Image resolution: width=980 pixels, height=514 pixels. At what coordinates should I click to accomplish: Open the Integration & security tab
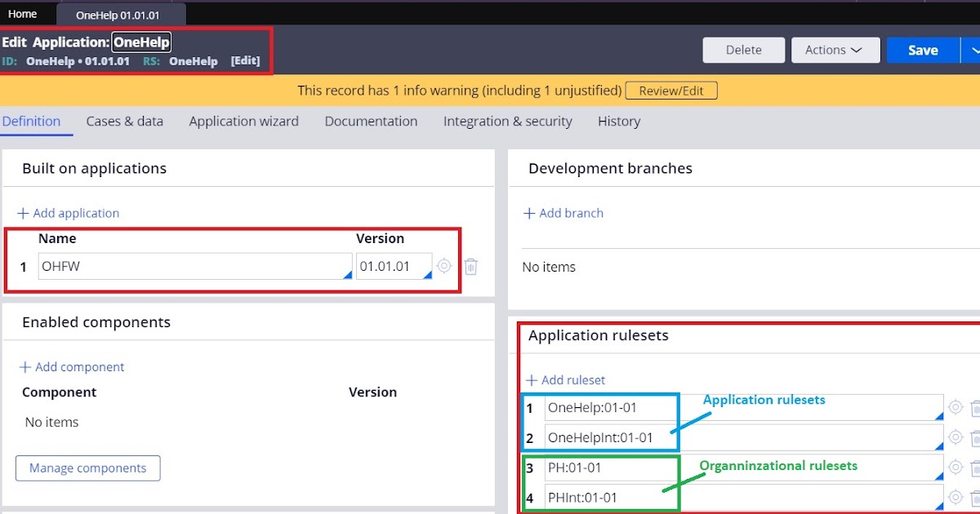coord(507,121)
